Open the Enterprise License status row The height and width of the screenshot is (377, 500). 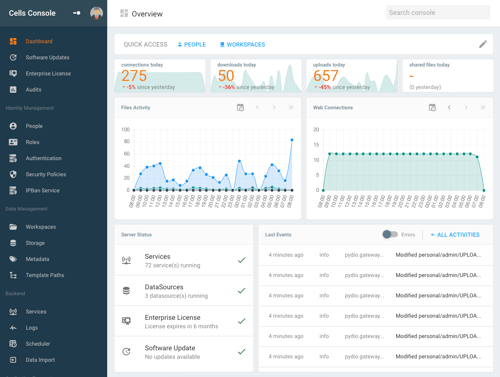(x=184, y=321)
